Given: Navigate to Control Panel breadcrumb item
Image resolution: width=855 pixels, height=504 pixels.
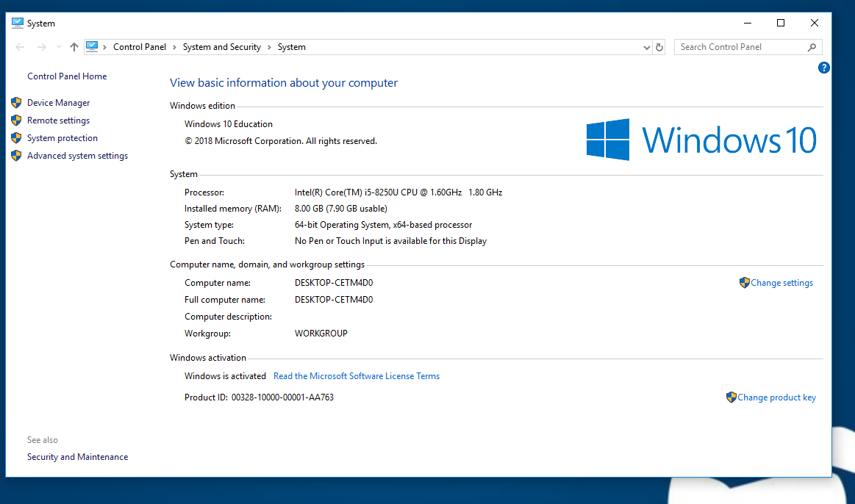Looking at the screenshot, I should point(140,47).
